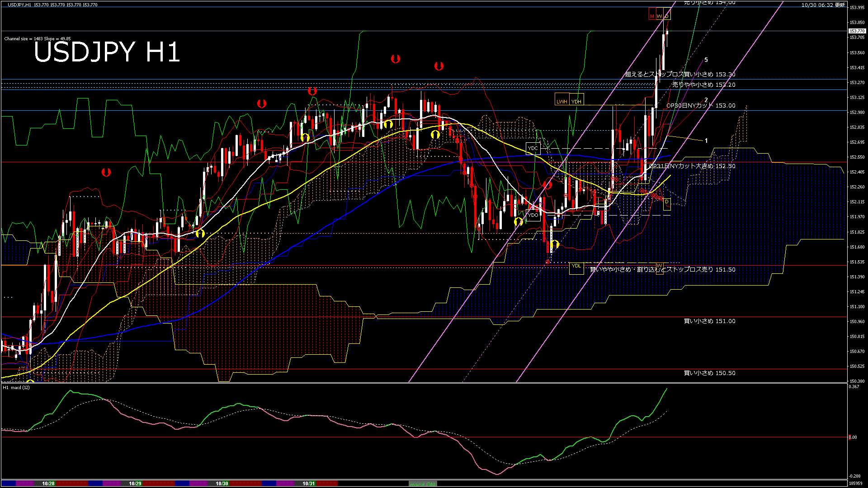The height and width of the screenshot is (488, 868).
Task: Click the YDO yesterday-open label box
Action: (533, 216)
